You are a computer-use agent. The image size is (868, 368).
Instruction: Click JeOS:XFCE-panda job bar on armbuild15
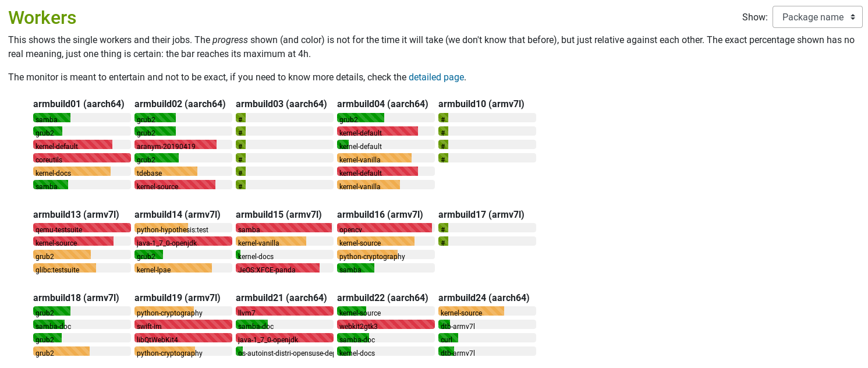click(285, 268)
